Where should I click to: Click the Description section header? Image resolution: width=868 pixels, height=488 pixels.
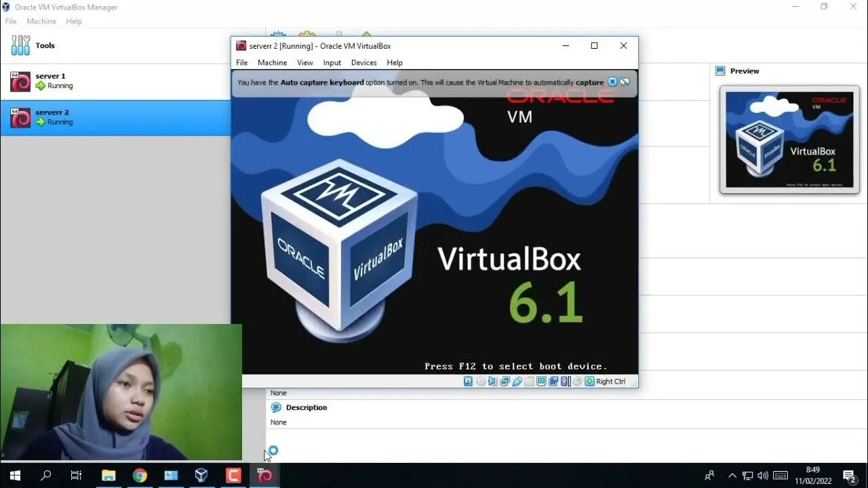(x=307, y=407)
